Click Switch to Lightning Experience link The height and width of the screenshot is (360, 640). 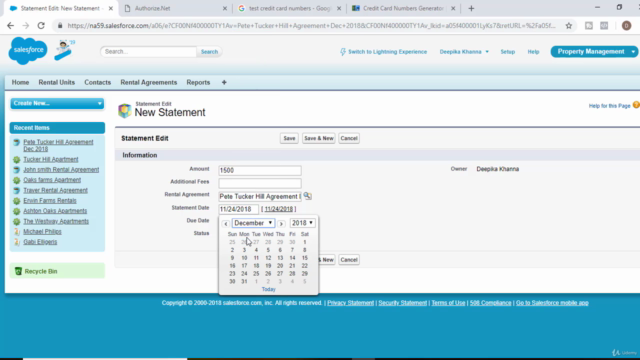point(387,52)
